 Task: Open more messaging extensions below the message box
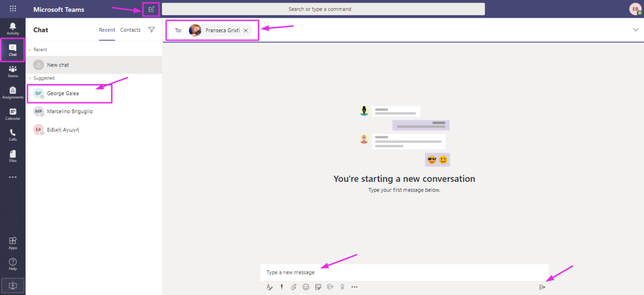click(x=355, y=287)
